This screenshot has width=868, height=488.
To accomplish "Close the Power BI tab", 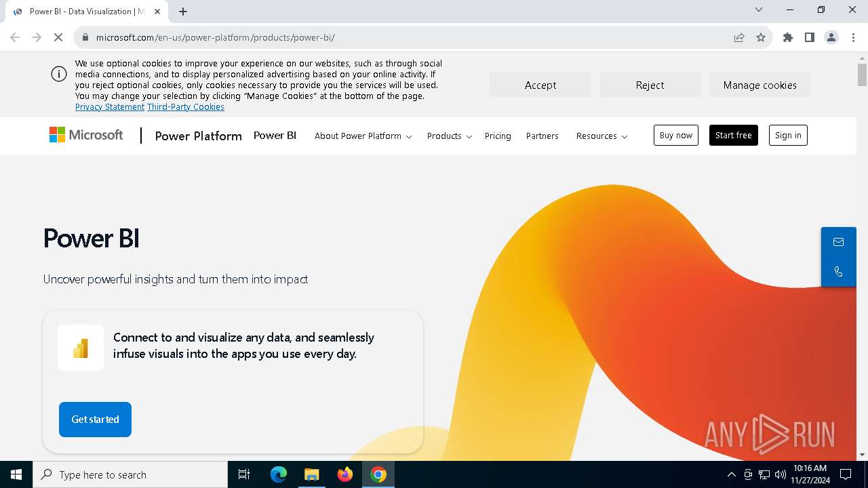I will coord(157,11).
